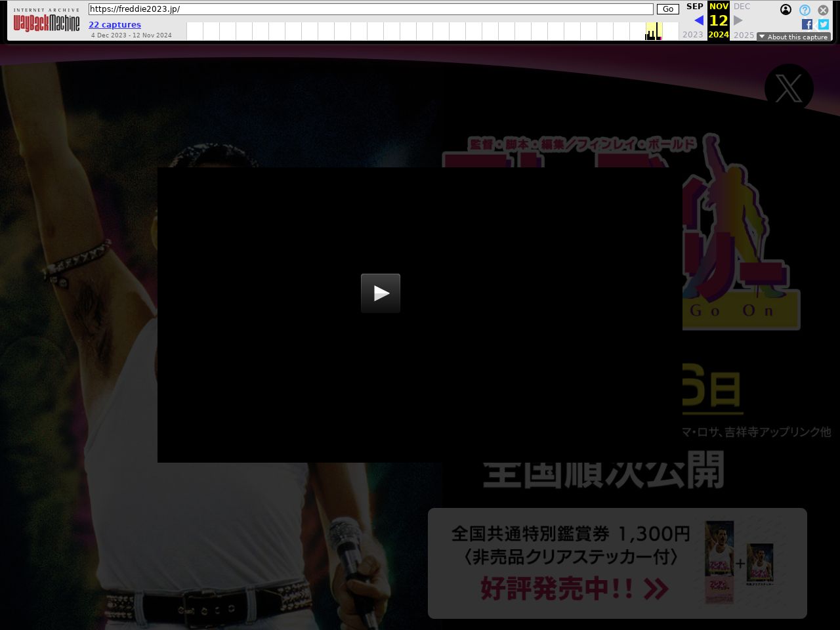The height and width of the screenshot is (630, 840).
Task: Expand About this capture
Action: [793, 37]
